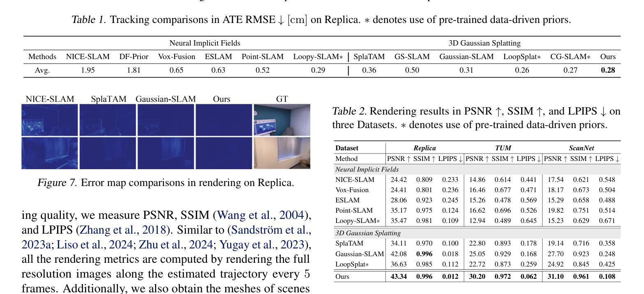Select value 28.06 in ESLAM row
The image size is (644, 294).
(398, 200)
